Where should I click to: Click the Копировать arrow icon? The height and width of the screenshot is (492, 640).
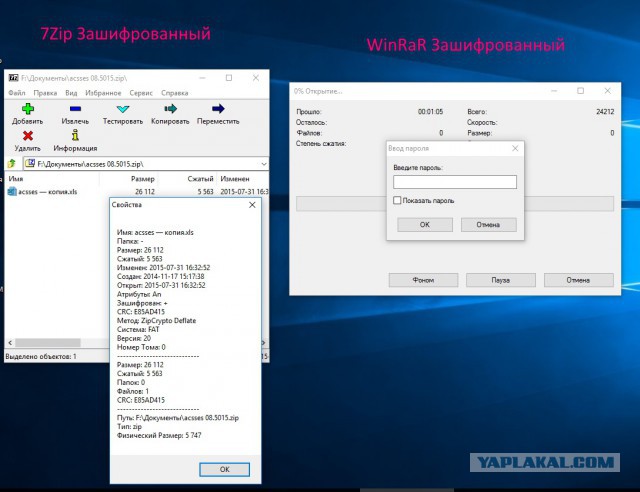(170, 109)
